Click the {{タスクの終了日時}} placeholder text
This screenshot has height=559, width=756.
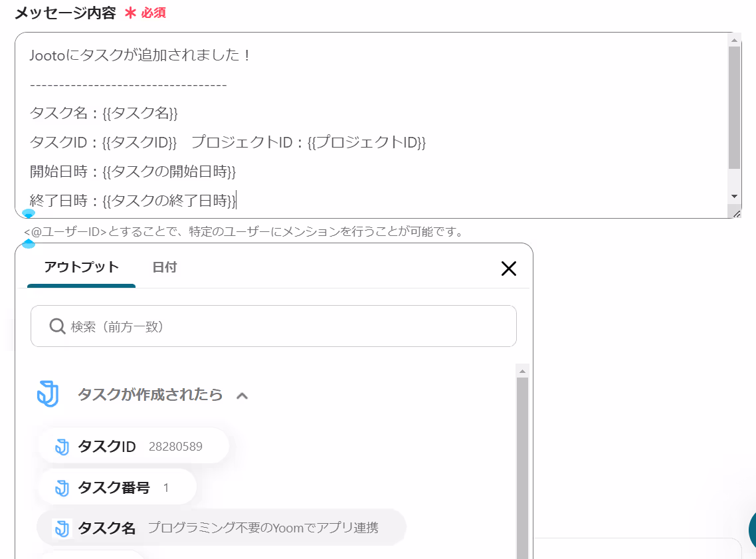(169, 200)
